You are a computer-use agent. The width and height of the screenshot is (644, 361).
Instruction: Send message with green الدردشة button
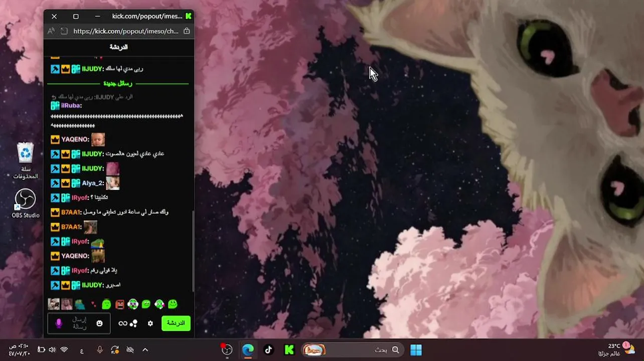tap(176, 323)
